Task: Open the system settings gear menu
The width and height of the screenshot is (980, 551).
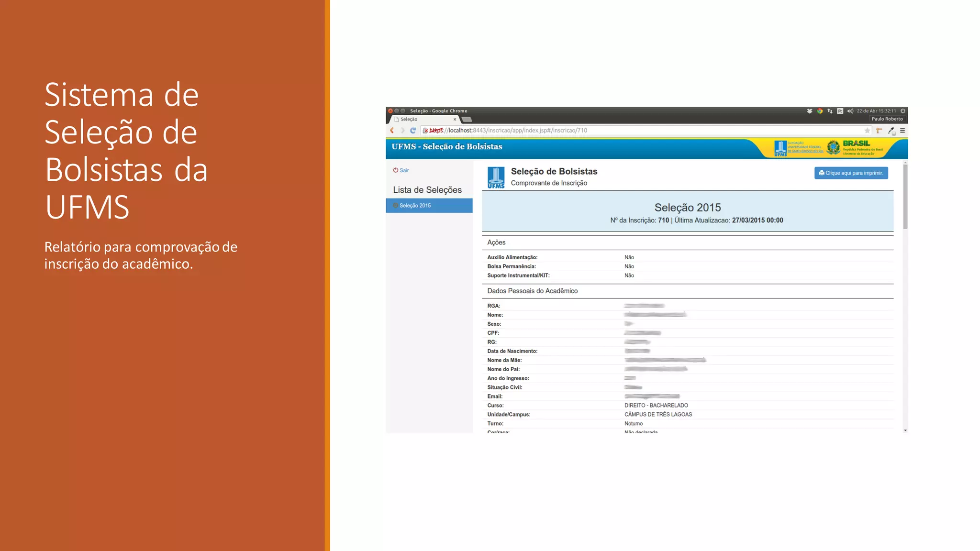Action: tap(903, 111)
